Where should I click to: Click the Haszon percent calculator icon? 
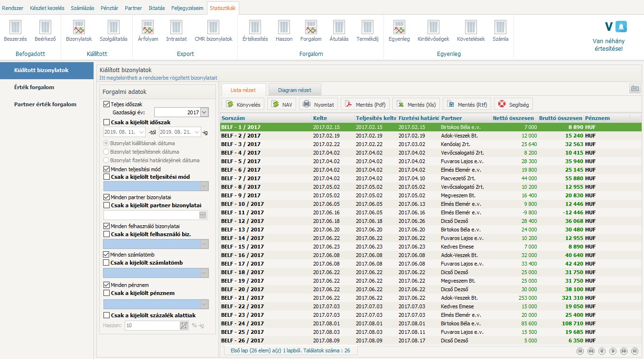tap(184, 326)
